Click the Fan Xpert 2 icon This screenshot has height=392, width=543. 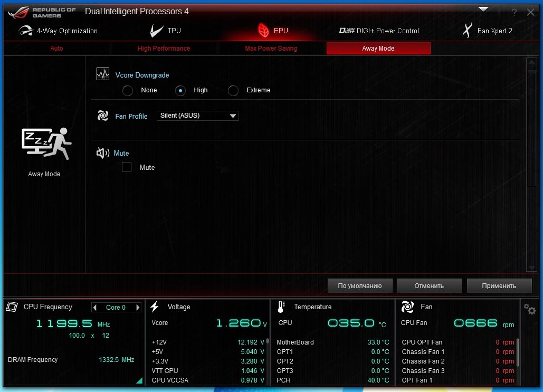(467, 31)
